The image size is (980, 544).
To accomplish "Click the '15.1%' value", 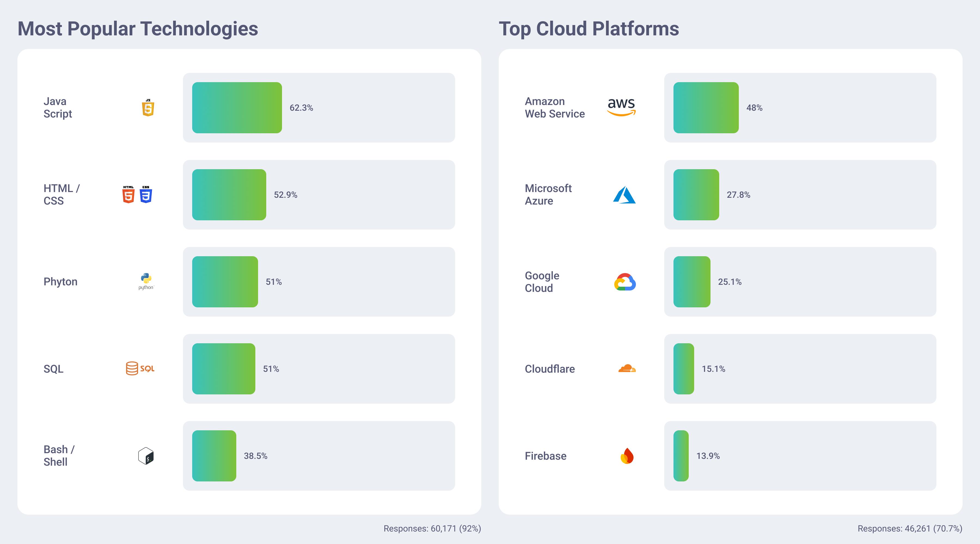I will point(713,369).
